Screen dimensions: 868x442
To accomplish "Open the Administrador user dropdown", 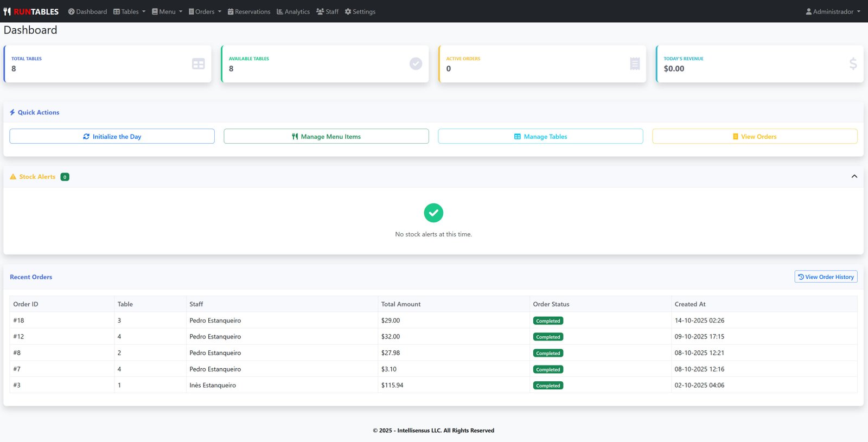I will 833,11.
